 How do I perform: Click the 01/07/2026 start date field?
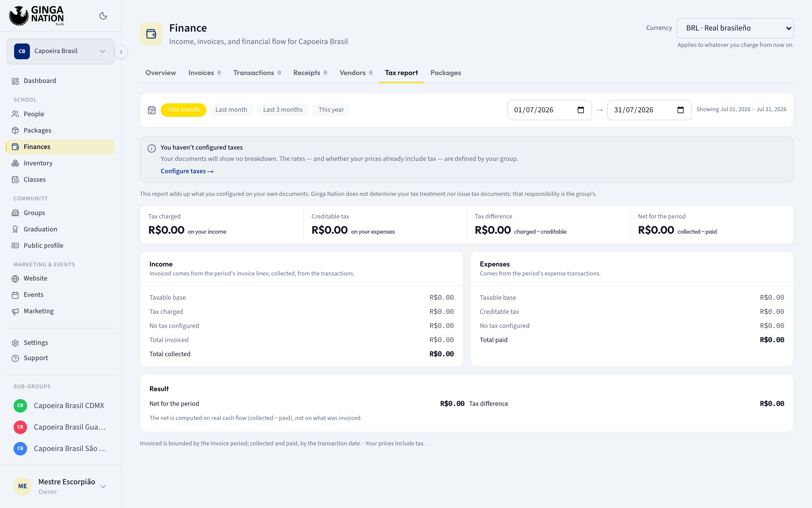[x=550, y=110]
